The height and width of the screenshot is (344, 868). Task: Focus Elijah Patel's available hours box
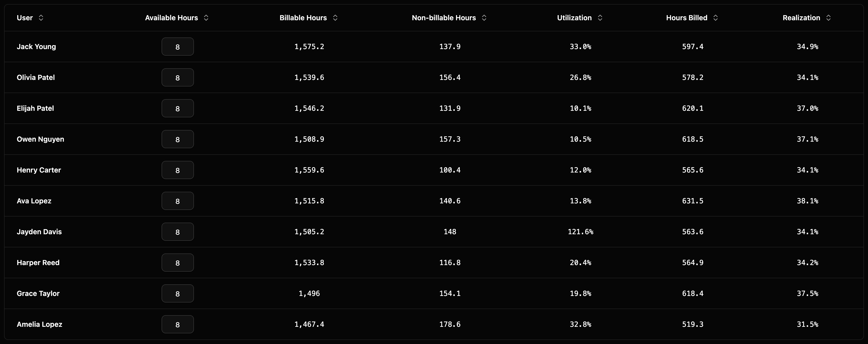177,108
